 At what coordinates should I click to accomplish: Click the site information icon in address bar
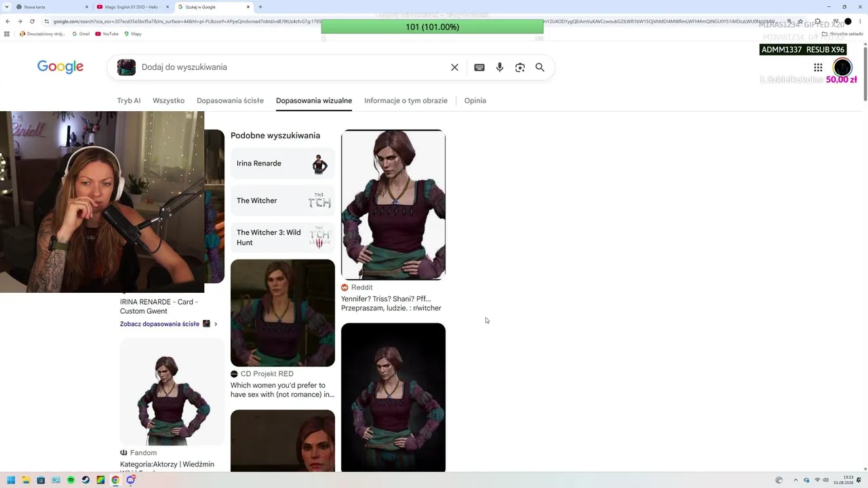click(x=46, y=21)
